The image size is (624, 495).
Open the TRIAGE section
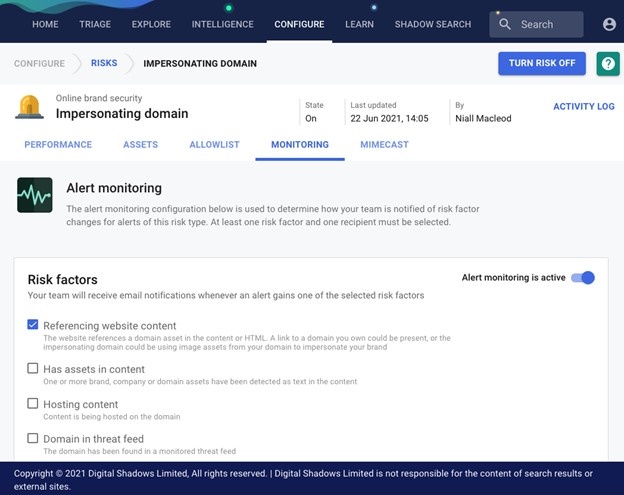[x=95, y=24]
